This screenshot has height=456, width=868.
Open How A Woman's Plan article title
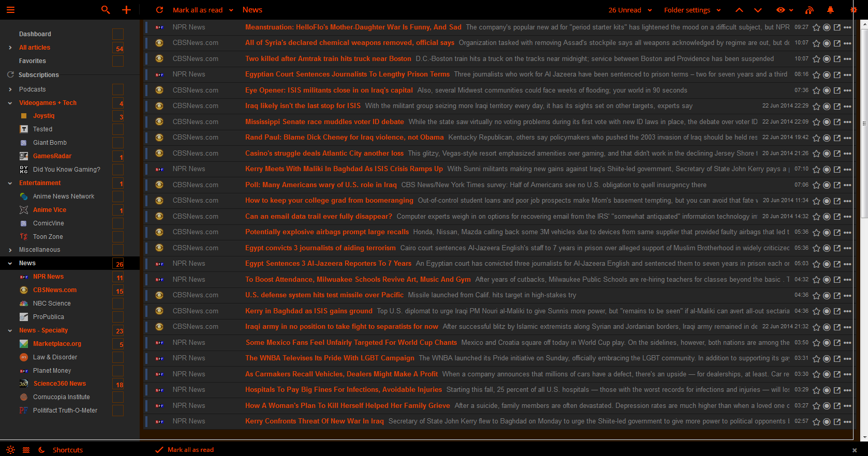coord(348,406)
